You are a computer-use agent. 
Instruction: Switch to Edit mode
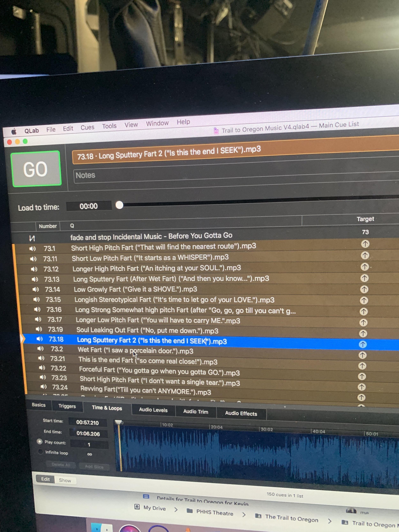pyautogui.click(x=45, y=479)
